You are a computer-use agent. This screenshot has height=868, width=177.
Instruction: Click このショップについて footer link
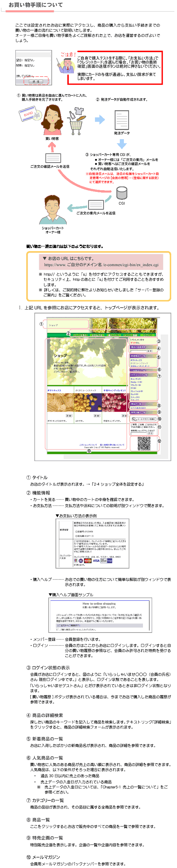[88, 444]
